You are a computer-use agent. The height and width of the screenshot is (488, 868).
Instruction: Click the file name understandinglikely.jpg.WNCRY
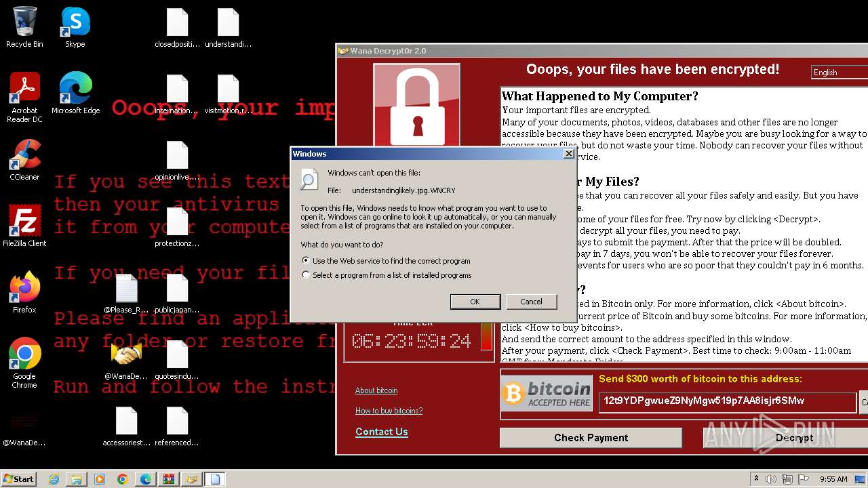click(403, 191)
